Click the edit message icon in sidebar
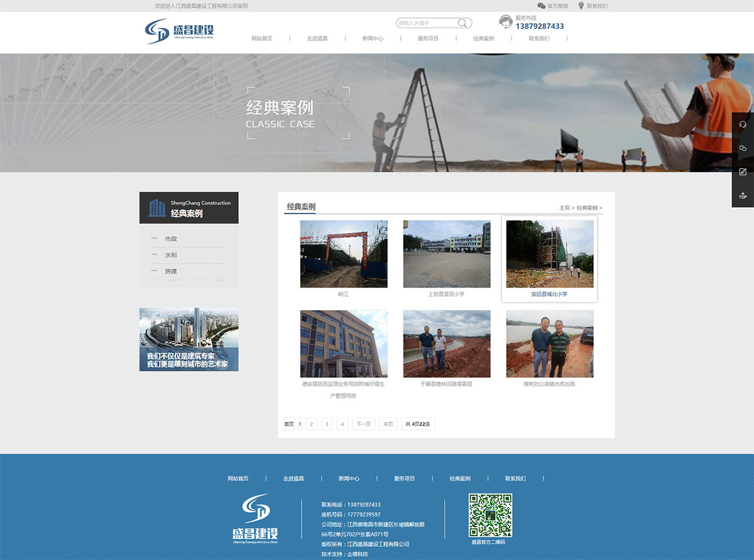Viewport: 754px width, 560px height. tap(743, 172)
